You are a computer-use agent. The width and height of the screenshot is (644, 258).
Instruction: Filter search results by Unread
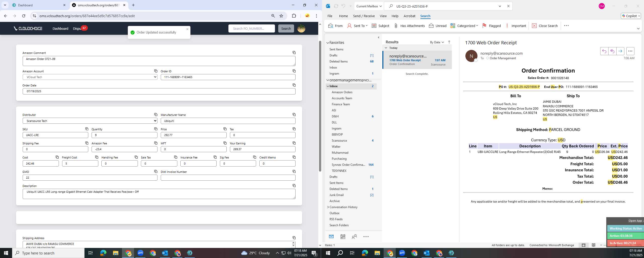[x=438, y=26]
